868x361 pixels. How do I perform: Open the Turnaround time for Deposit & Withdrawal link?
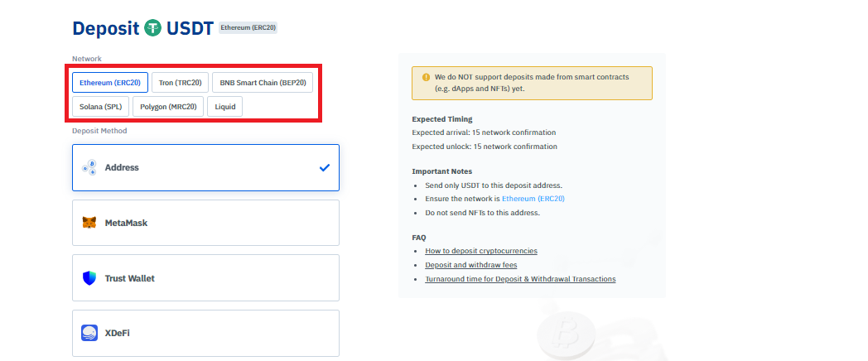520,279
